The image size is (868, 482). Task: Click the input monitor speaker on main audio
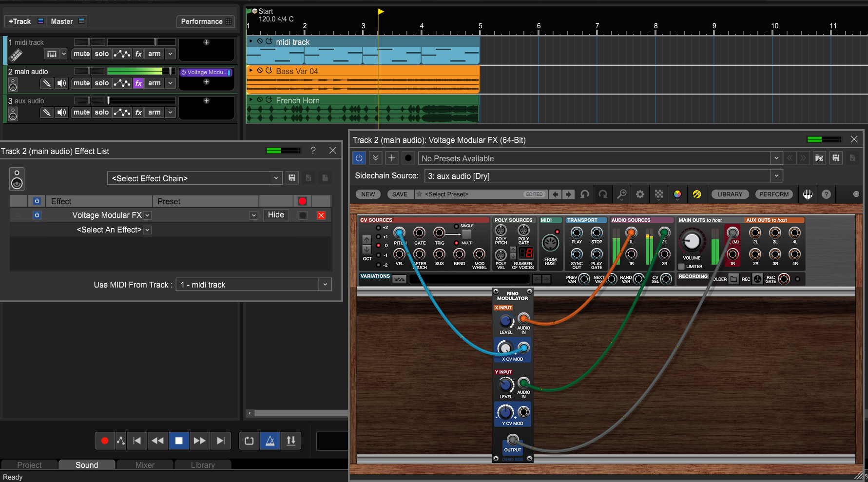coord(61,83)
